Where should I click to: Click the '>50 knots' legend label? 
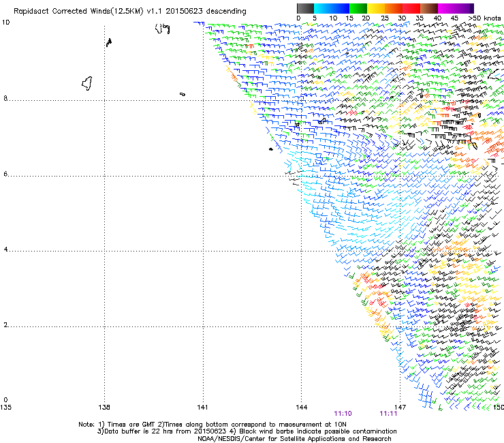[x=484, y=18]
